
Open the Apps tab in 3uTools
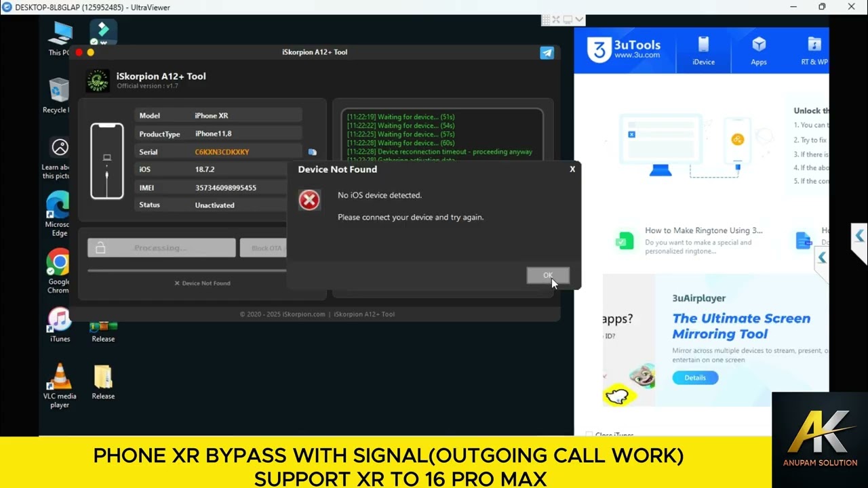(x=759, y=52)
